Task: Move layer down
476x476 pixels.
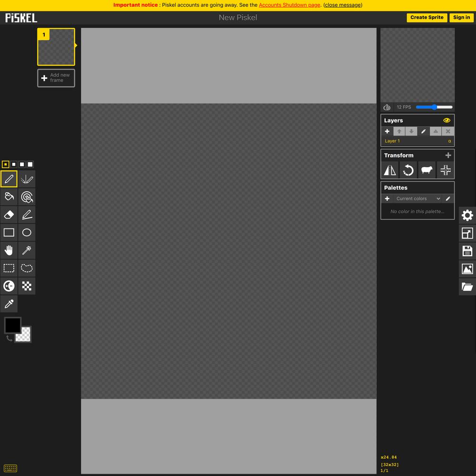Action: click(411, 131)
